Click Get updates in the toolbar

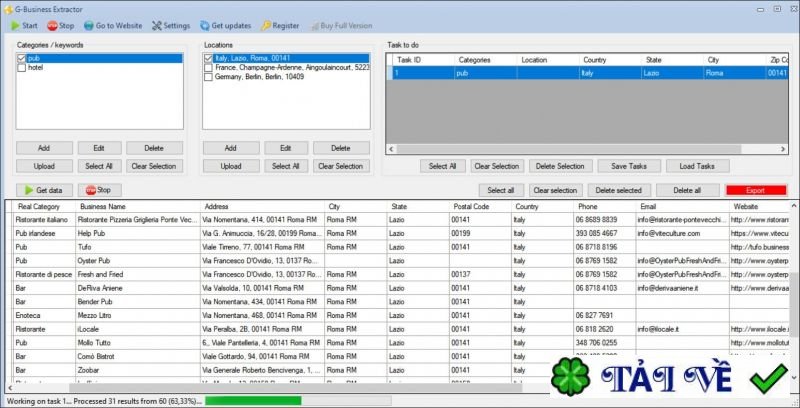[x=226, y=26]
